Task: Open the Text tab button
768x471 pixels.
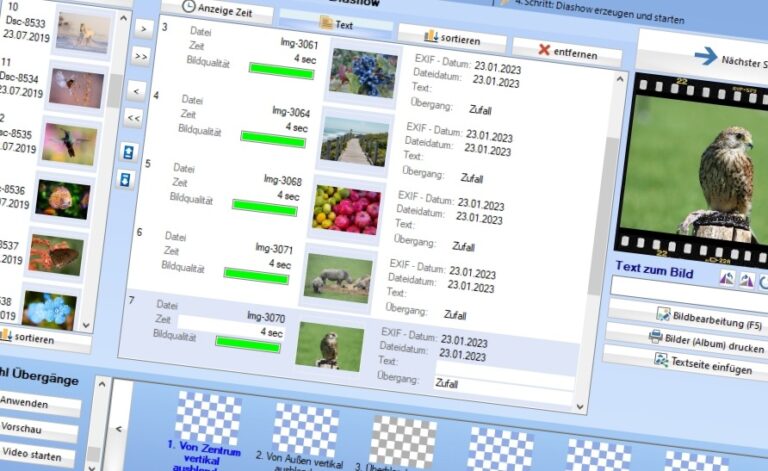Action: [x=336, y=24]
